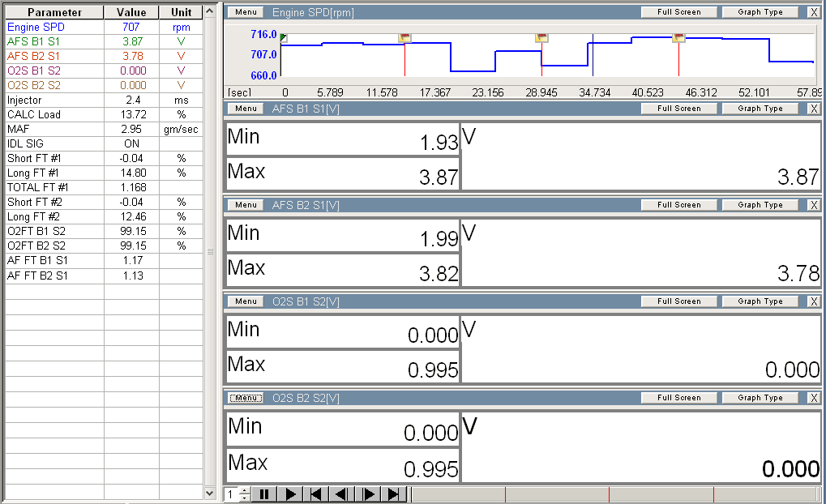The height and width of the screenshot is (504, 826).
Task: Select the Long FT #1 parameter row
Action: pyautogui.click(x=53, y=173)
